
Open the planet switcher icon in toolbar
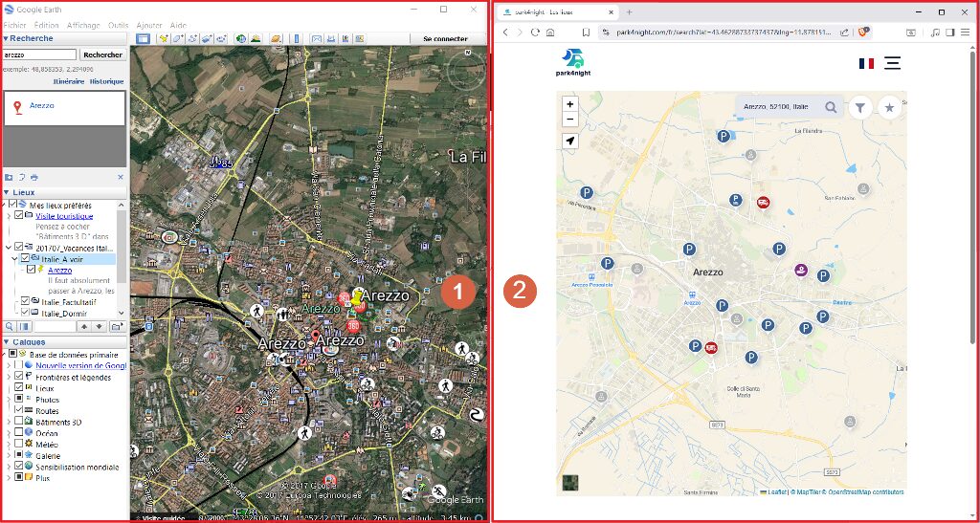click(277, 38)
